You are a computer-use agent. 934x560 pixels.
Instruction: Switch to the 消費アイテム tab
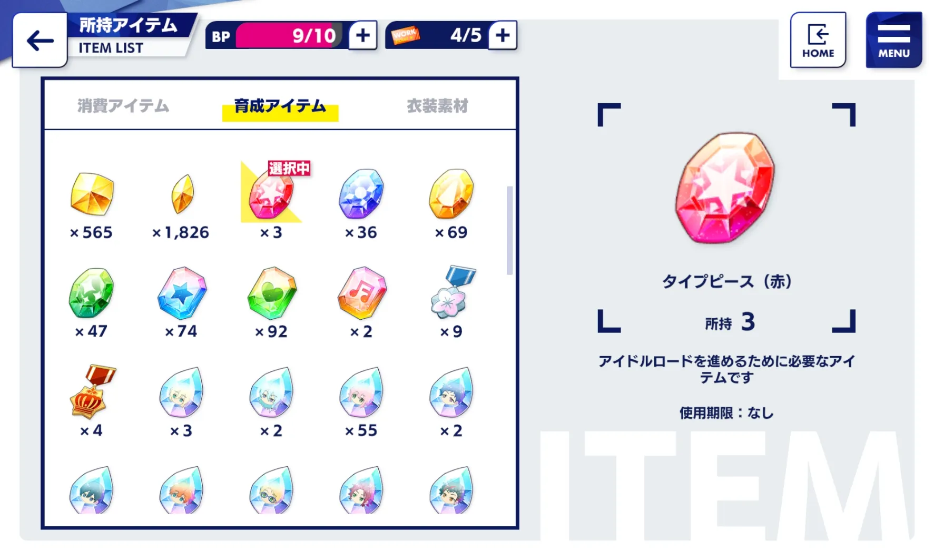click(123, 106)
